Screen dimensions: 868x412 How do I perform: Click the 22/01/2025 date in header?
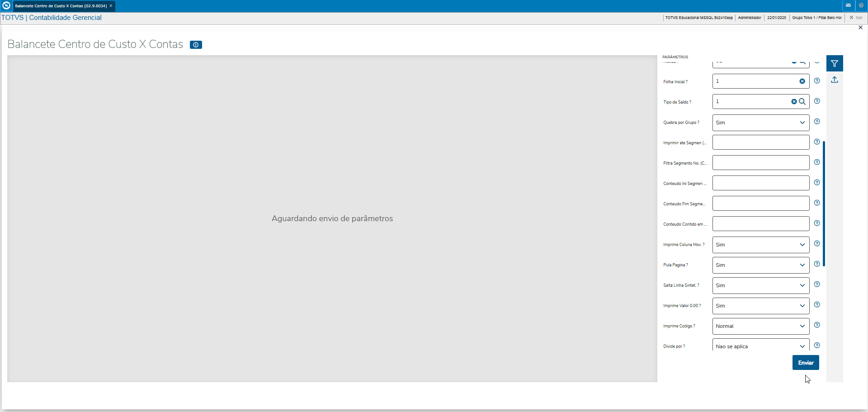[777, 18]
